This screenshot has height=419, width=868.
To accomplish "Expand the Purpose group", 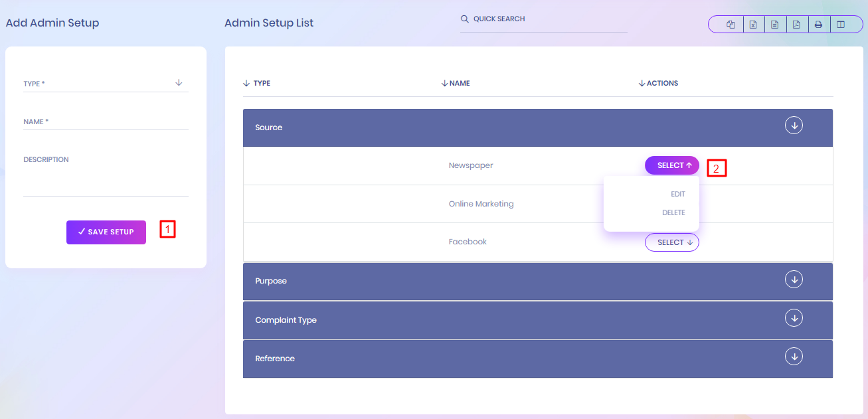I will pyautogui.click(x=794, y=280).
